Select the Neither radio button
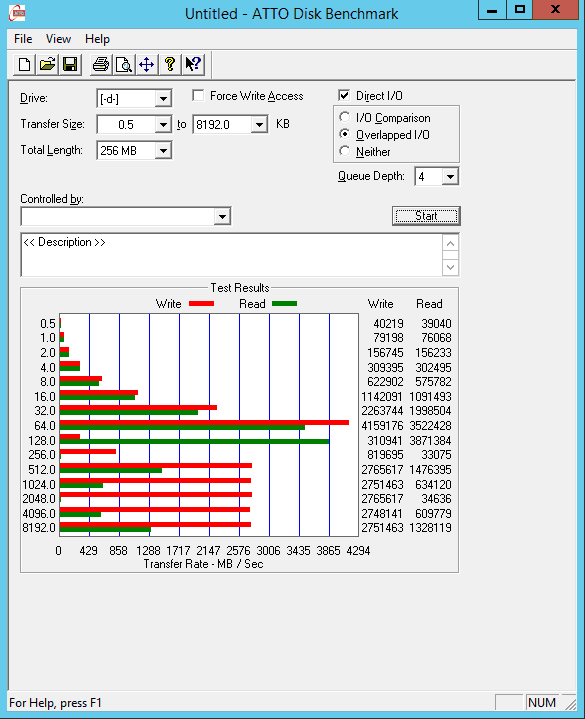The height and width of the screenshot is (719, 585). [344, 151]
